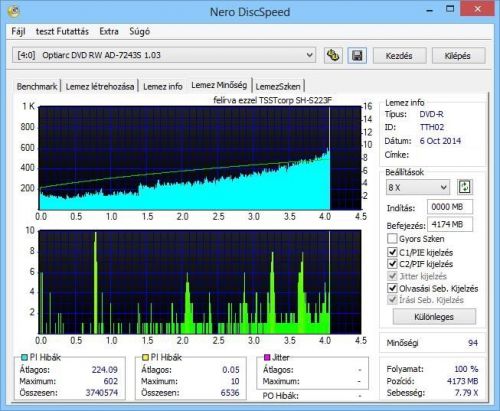This screenshot has height=411, width=500.
Task: Expand the Optiarc DVD RW drive dropdown
Action: (x=164, y=55)
